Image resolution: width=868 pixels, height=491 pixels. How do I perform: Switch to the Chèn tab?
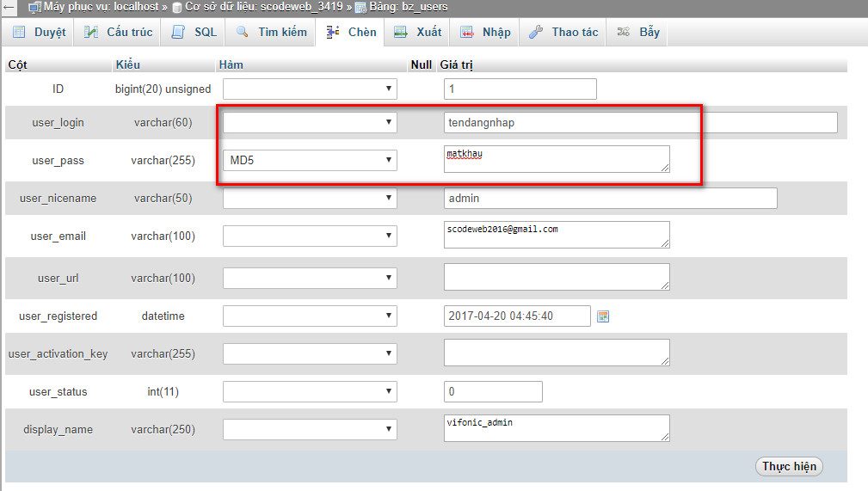click(x=351, y=33)
